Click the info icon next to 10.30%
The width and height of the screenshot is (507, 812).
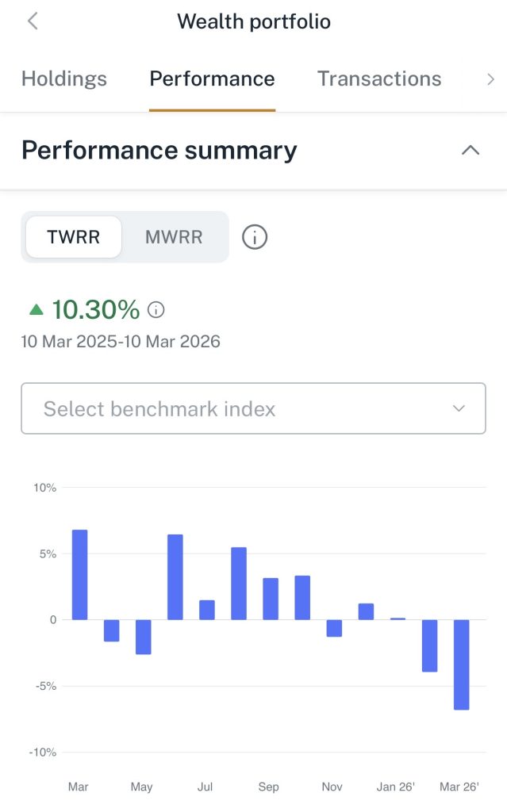click(x=156, y=309)
